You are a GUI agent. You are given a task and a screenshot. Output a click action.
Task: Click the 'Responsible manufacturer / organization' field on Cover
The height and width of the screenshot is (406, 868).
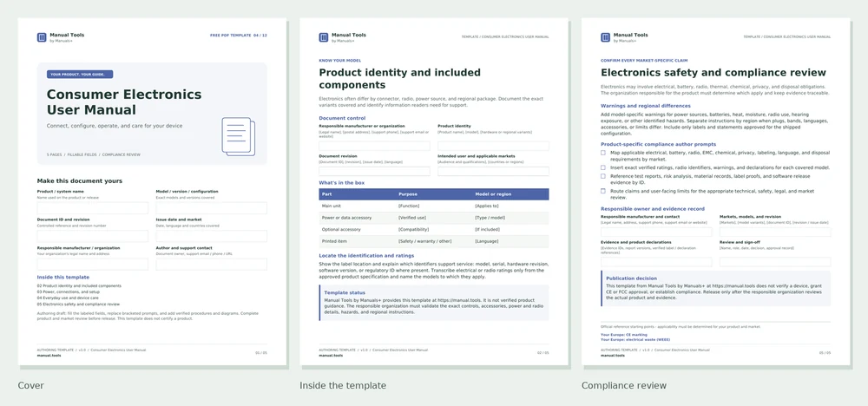click(93, 265)
